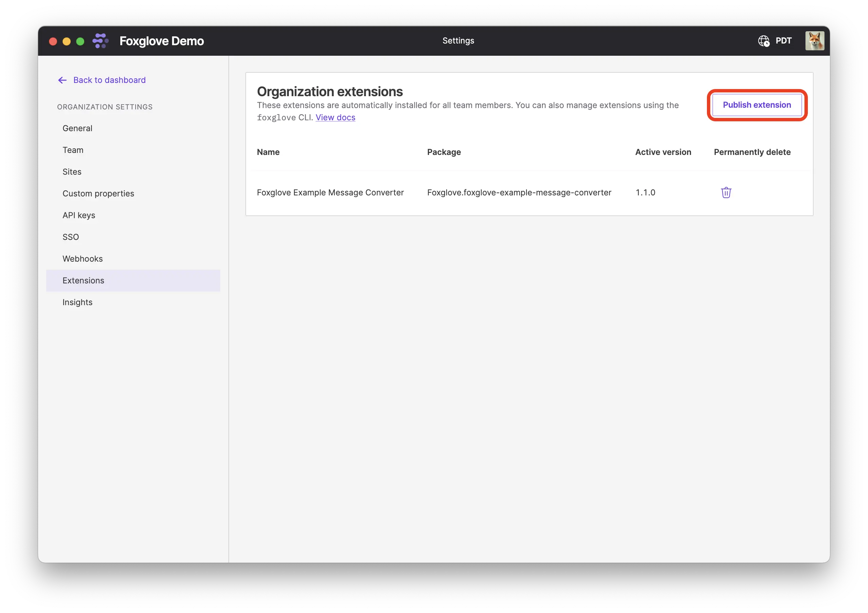Delete the Foxglove Example Message Converter extension
The image size is (868, 613).
pyautogui.click(x=726, y=192)
